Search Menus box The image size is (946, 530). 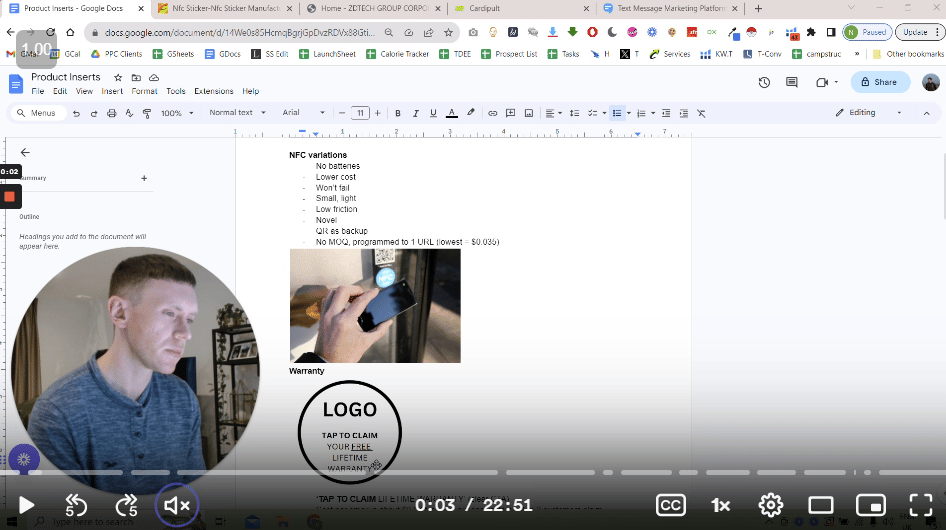(x=37, y=113)
